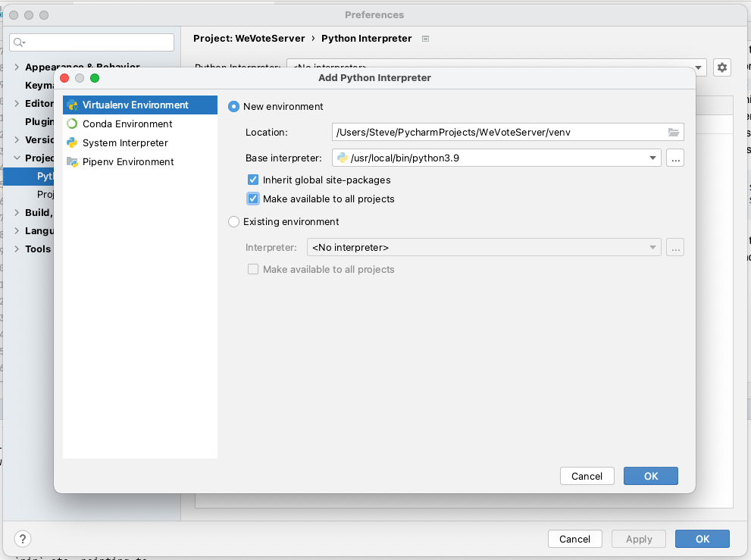Expand the Languages section in Preferences

click(x=17, y=231)
